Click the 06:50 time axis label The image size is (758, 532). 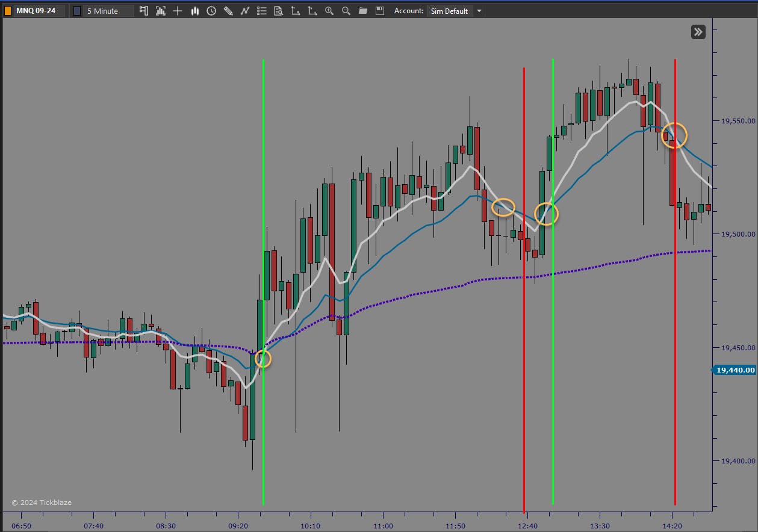click(x=21, y=525)
